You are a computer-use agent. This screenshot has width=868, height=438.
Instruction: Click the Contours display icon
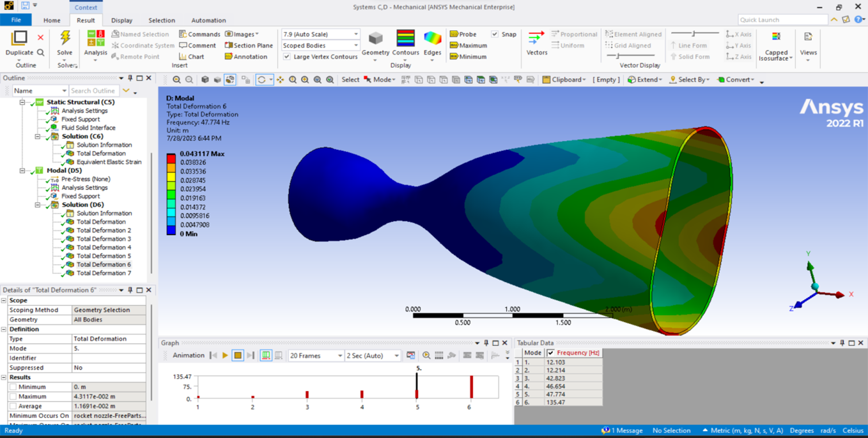405,38
